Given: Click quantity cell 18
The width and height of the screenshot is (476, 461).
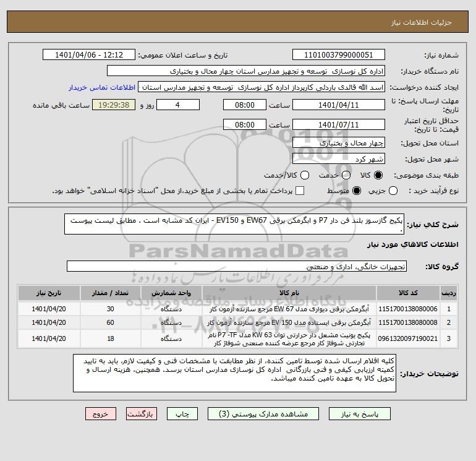Looking at the screenshot, I should 111,338.
